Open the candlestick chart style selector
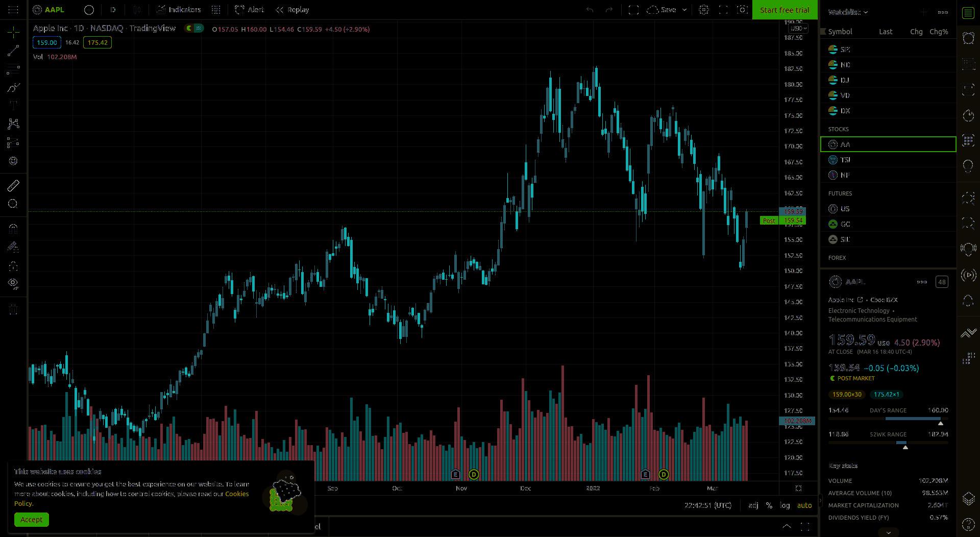Viewport: 980px width, 537px height. [137, 10]
